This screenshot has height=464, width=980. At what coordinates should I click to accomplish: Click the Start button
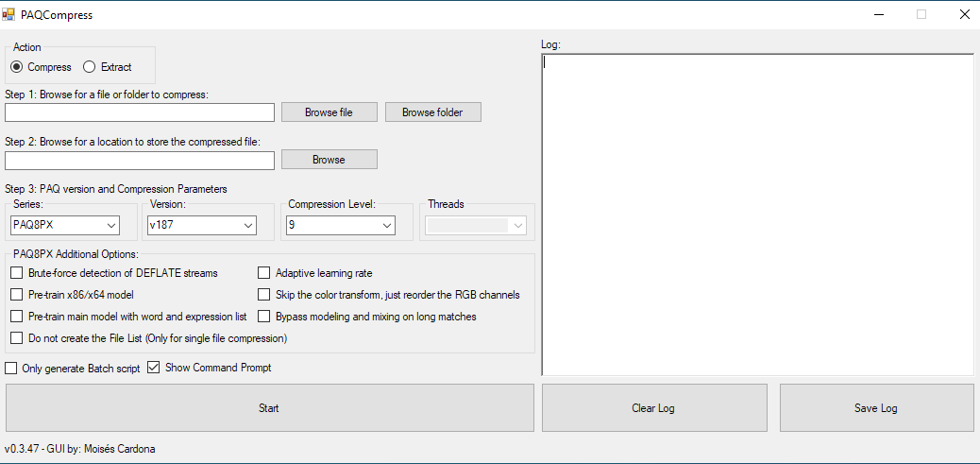269,407
